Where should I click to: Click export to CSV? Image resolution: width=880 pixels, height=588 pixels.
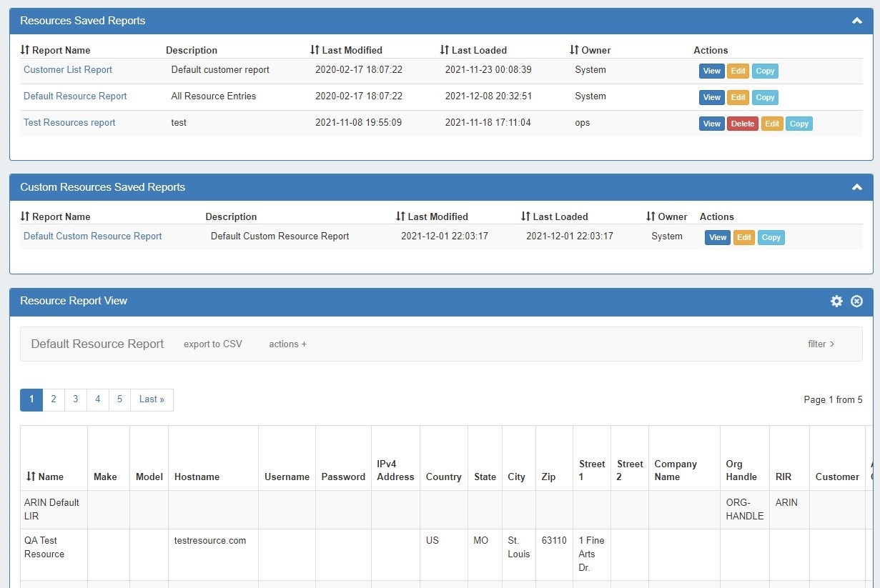(x=213, y=344)
